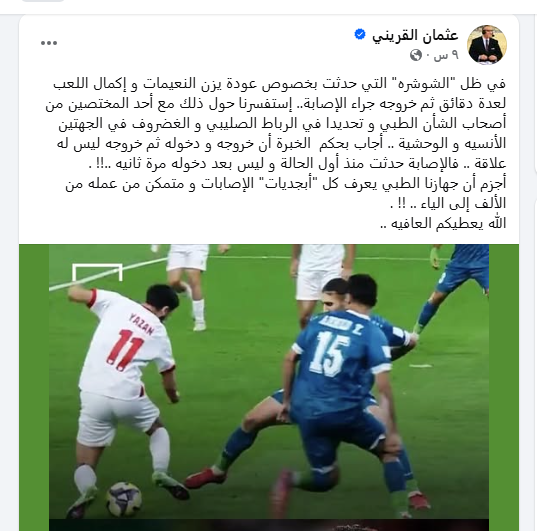Viewport: 537px width, 531px height.
Task: Open عثمان القريني profile picture
Action: pyautogui.click(x=487, y=45)
